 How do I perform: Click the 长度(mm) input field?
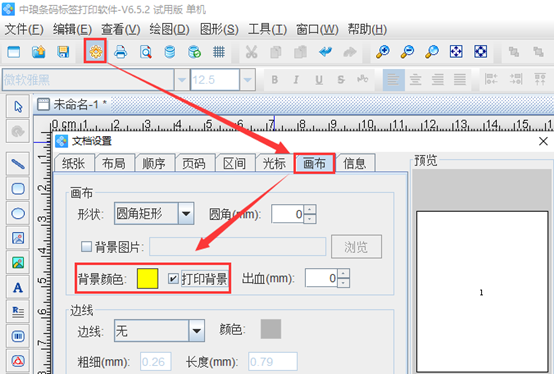coord(272,362)
